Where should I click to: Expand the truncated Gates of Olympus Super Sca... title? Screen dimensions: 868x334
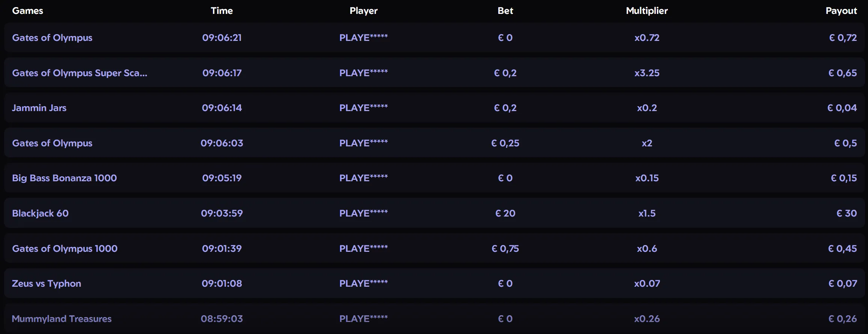pyautogui.click(x=79, y=73)
